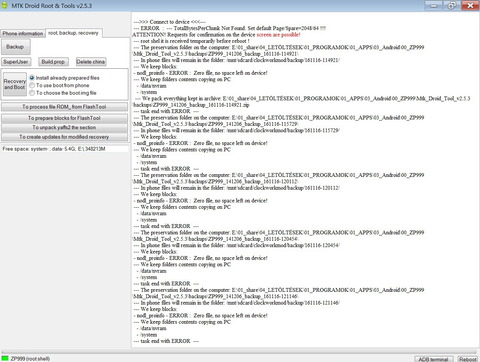The width and height of the screenshot is (480, 362).
Task: Click To prepare blocks for FlashTool button
Action: coord(64,118)
